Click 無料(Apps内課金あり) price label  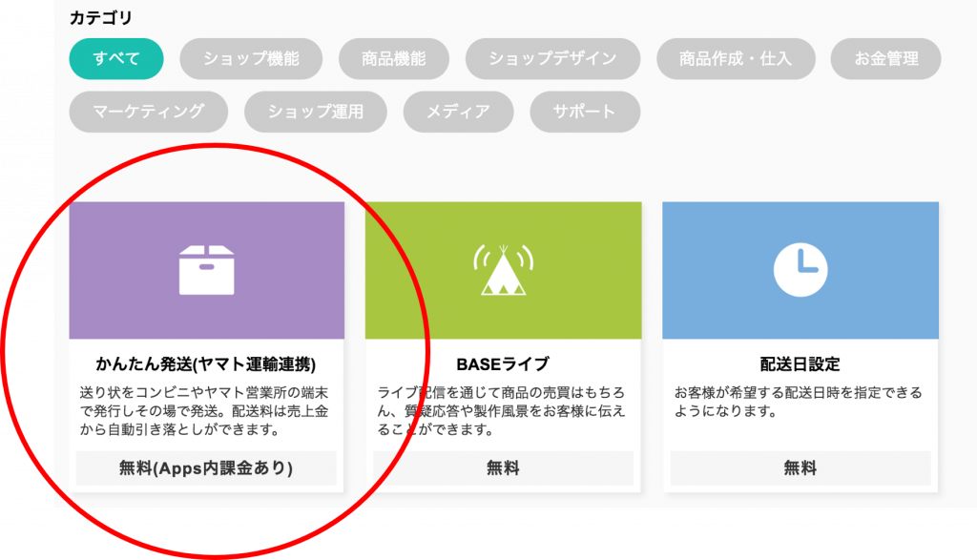(206, 467)
